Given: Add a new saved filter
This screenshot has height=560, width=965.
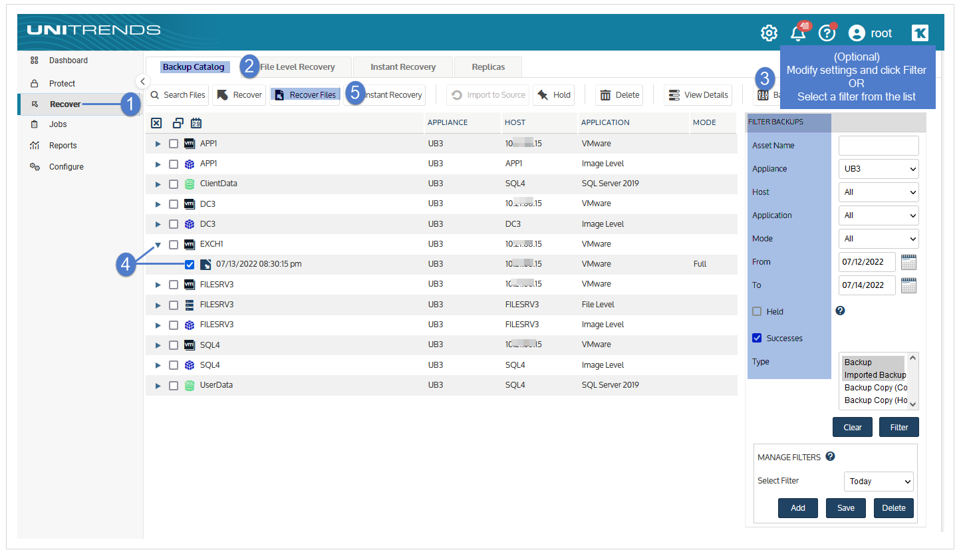Looking at the screenshot, I should [x=798, y=508].
